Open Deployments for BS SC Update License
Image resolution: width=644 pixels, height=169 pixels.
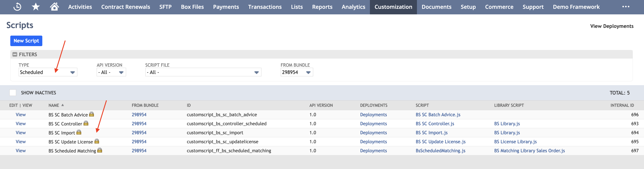[373, 142]
